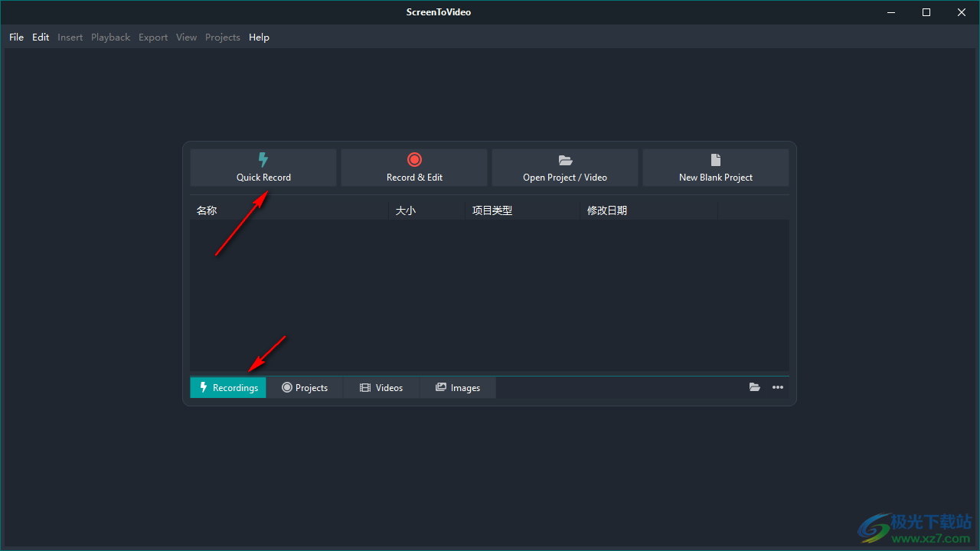Click the Record & Edit button
Image resolution: width=980 pixels, height=551 pixels.
coord(414,168)
